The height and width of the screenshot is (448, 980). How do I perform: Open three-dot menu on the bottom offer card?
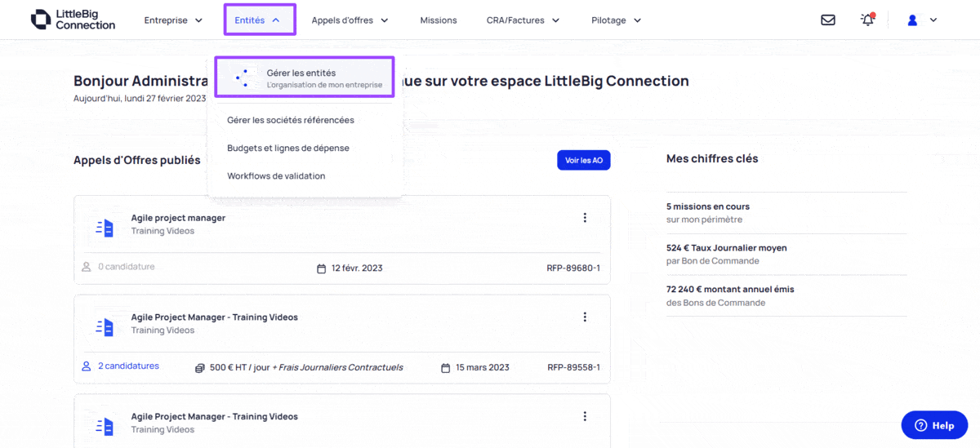(585, 416)
